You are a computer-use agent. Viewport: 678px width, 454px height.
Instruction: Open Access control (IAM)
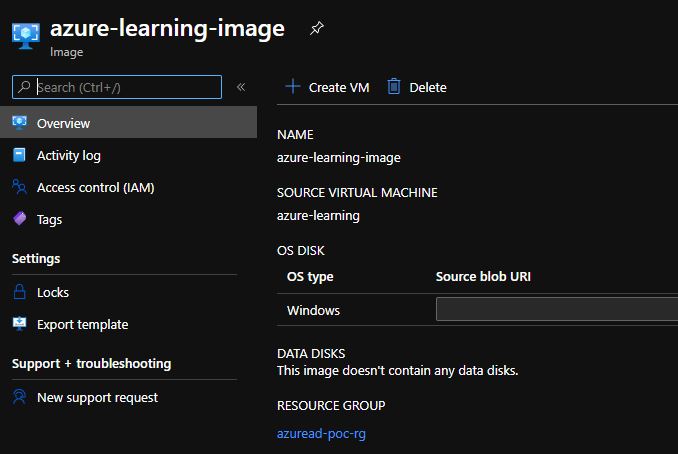click(x=96, y=187)
